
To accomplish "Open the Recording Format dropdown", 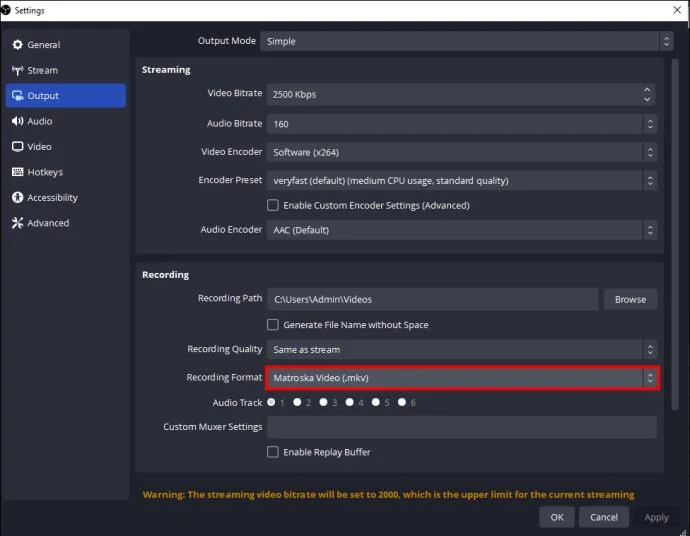I will (x=462, y=378).
